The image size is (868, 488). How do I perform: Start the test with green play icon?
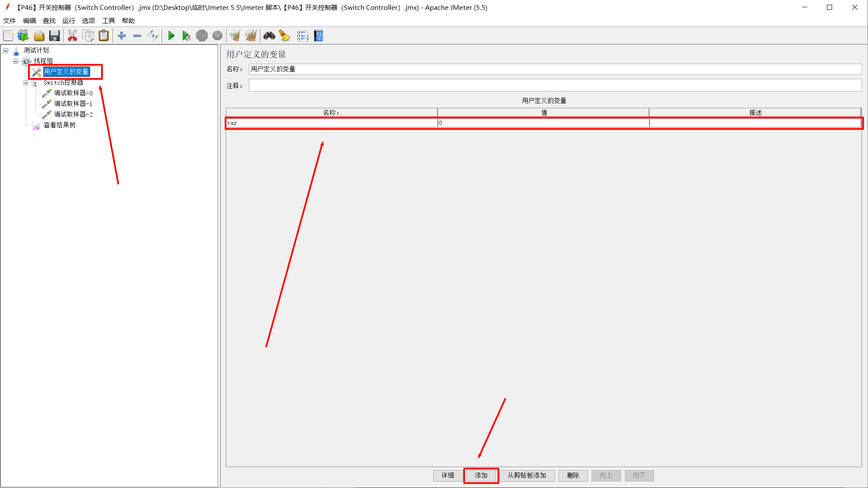point(171,36)
